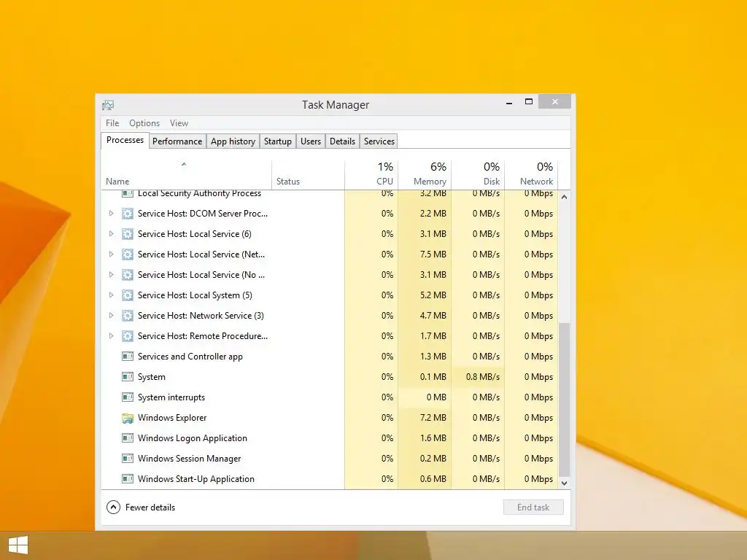Minimize the Task Manager window
The height and width of the screenshot is (560, 747).
point(509,102)
